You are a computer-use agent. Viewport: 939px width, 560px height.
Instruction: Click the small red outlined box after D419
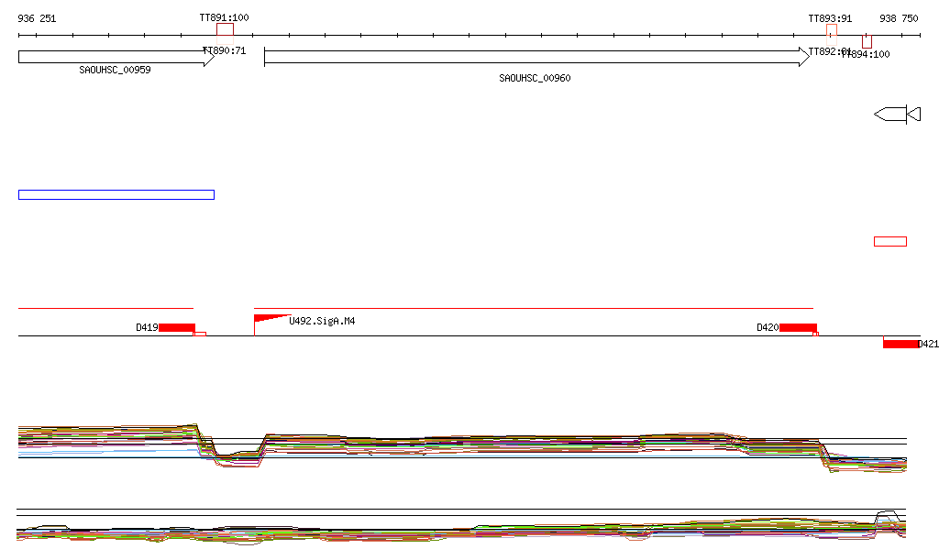(x=200, y=334)
